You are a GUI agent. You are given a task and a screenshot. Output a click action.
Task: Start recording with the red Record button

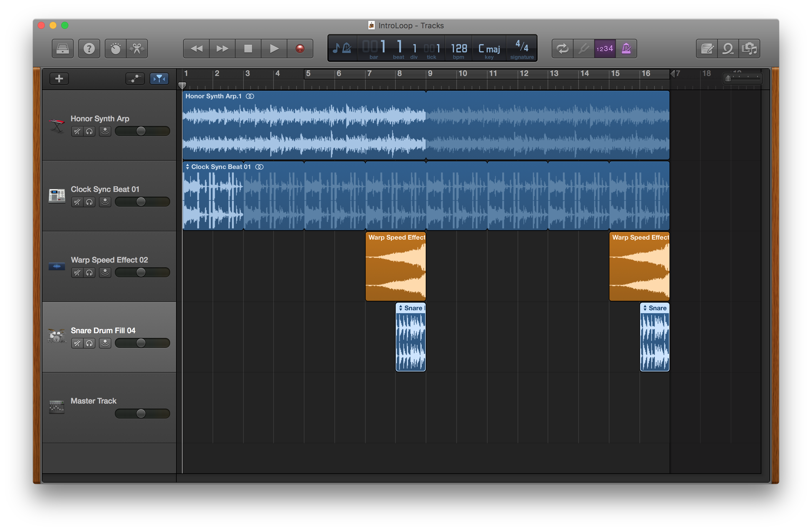click(300, 49)
